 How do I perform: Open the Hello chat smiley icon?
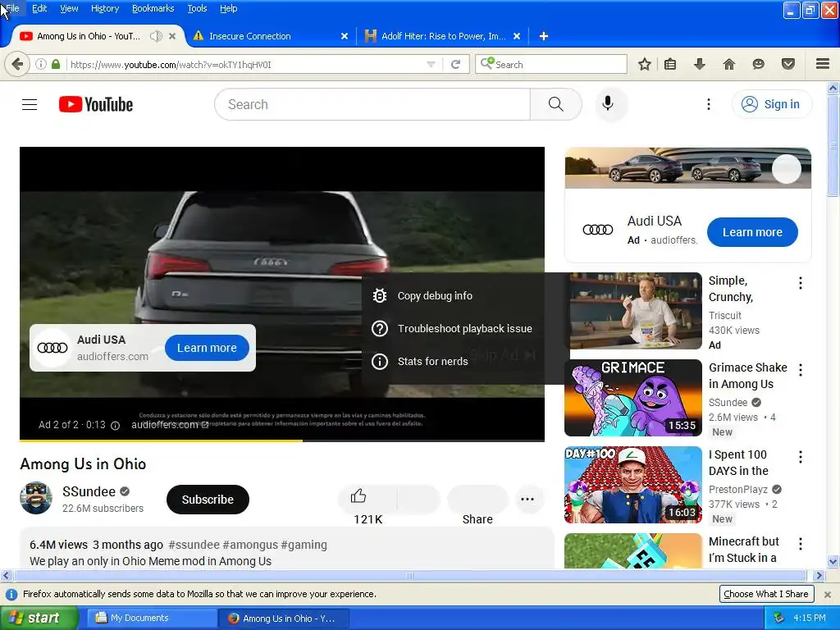tap(758, 64)
